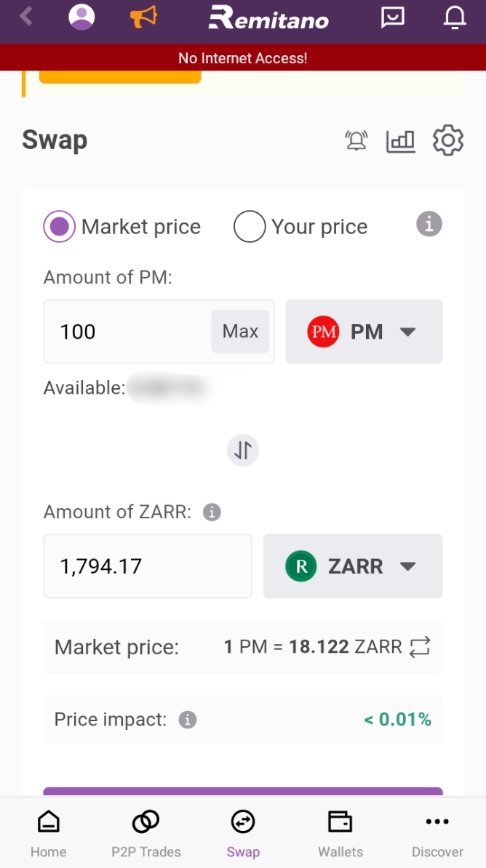Go to the Wallets tab

(340, 833)
